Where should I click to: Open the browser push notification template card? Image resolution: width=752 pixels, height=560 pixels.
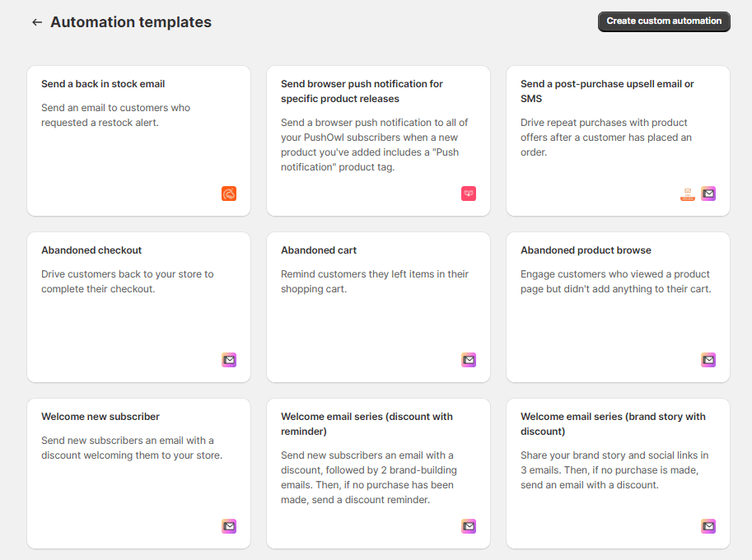coord(378,140)
